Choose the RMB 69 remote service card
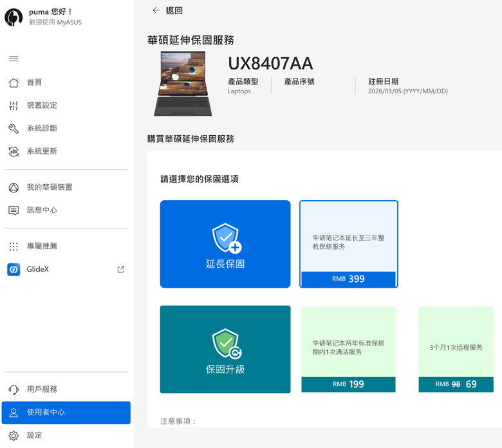 click(x=456, y=350)
